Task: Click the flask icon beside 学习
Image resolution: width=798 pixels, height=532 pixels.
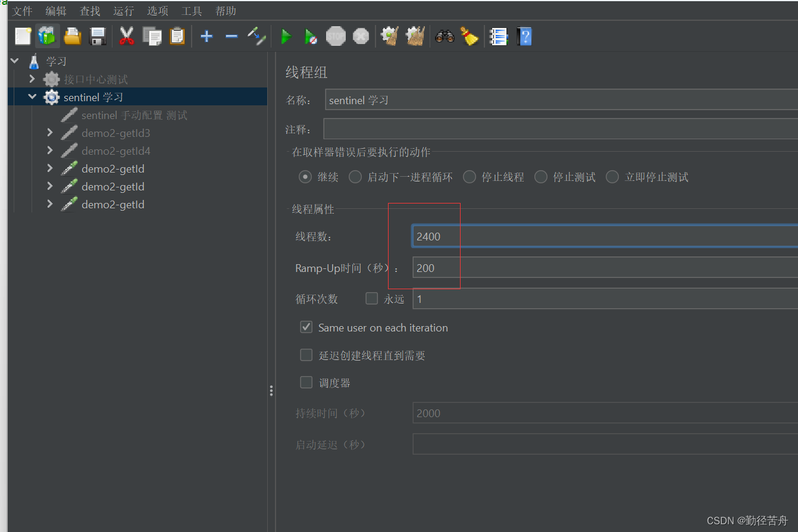Action: pos(34,61)
